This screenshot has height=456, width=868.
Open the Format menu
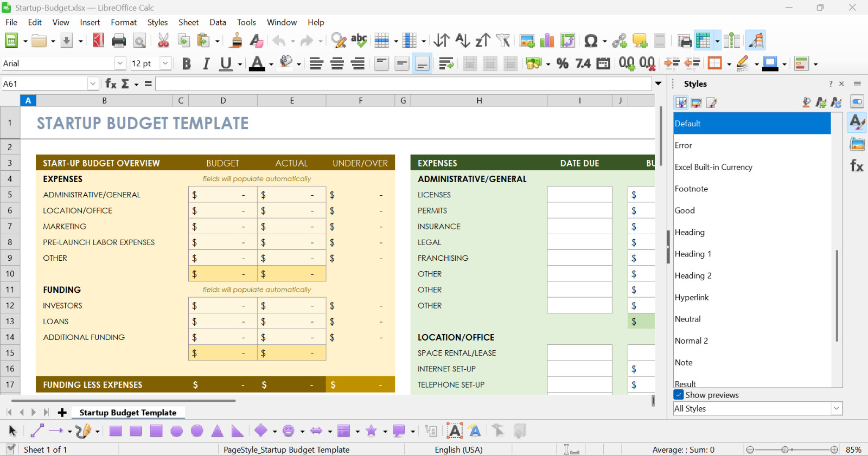point(124,22)
